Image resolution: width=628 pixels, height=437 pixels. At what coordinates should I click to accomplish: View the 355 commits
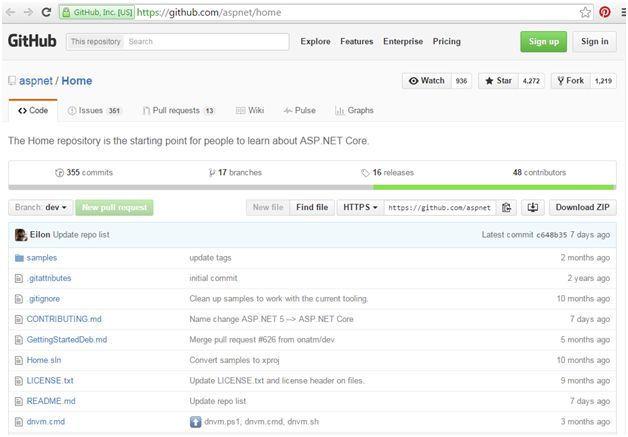[x=84, y=173]
